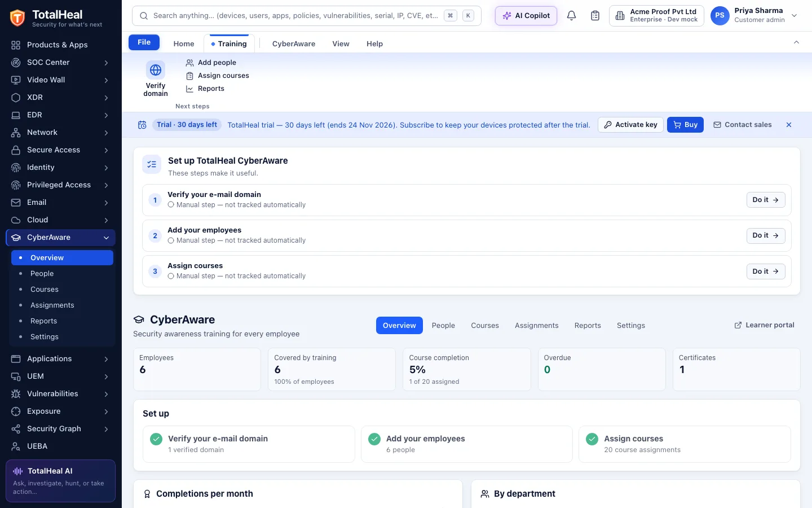Click the Assign courses ribbon item
The image size is (812, 508).
pos(218,76)
